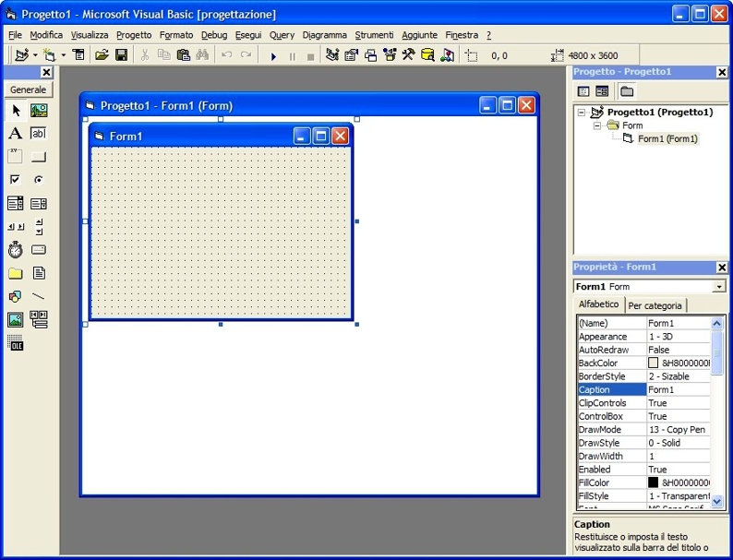Open Visual Component Manager icon

click(x=447, y=55)
